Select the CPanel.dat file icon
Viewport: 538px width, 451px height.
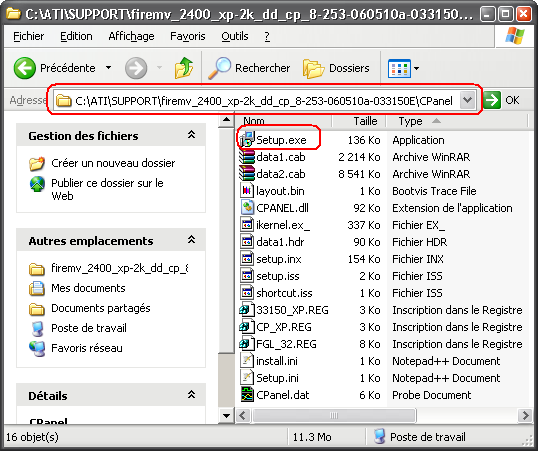coord(247,395)
